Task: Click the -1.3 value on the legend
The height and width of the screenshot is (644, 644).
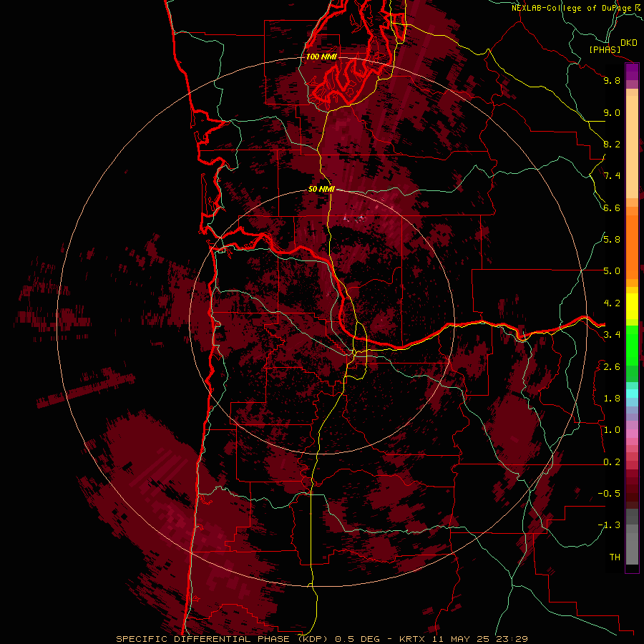Action: pyautogui.click(x=609, y=525)
